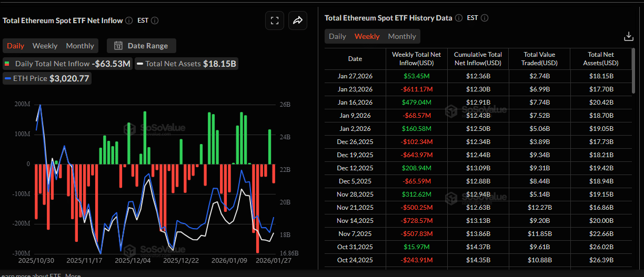644x277 pixels.
Task: Click the fullscreen expand chart icon
Action: tap(274, 20)
